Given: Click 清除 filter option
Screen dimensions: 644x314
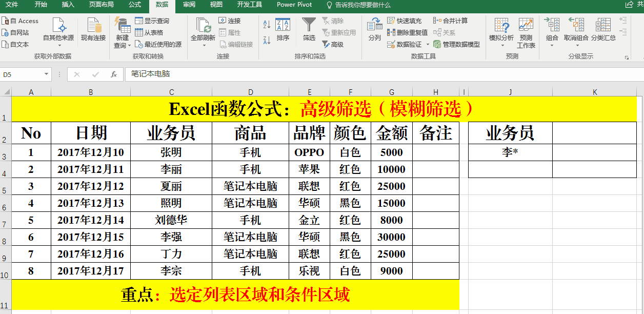Looking at the screenshot, I should coord(333,21).
